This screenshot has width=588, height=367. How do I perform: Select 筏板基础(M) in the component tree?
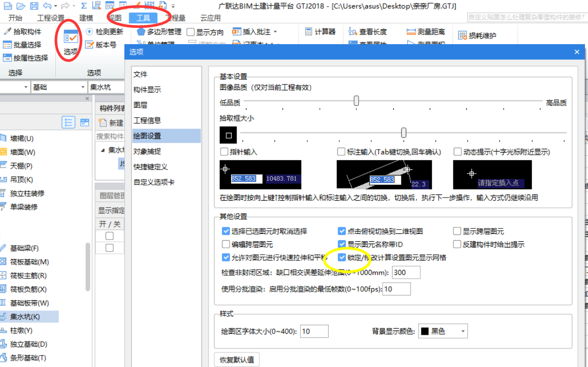click(29, 262)
